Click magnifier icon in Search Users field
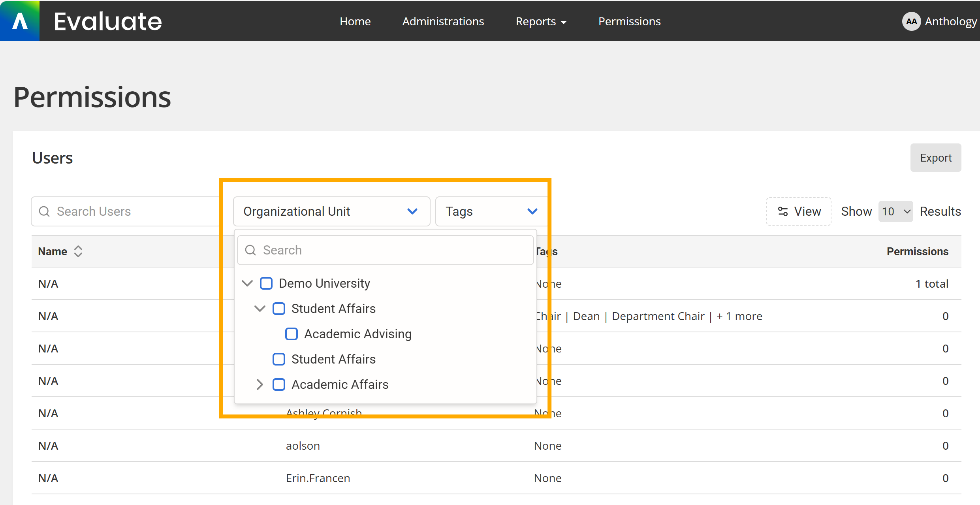 (x=44, y=211)
